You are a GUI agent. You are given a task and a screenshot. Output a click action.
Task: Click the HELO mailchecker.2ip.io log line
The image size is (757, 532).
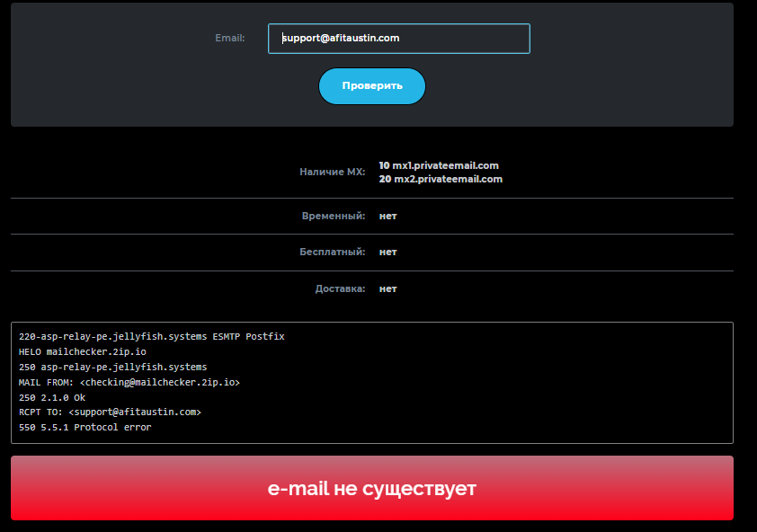(x=82, y=351)
